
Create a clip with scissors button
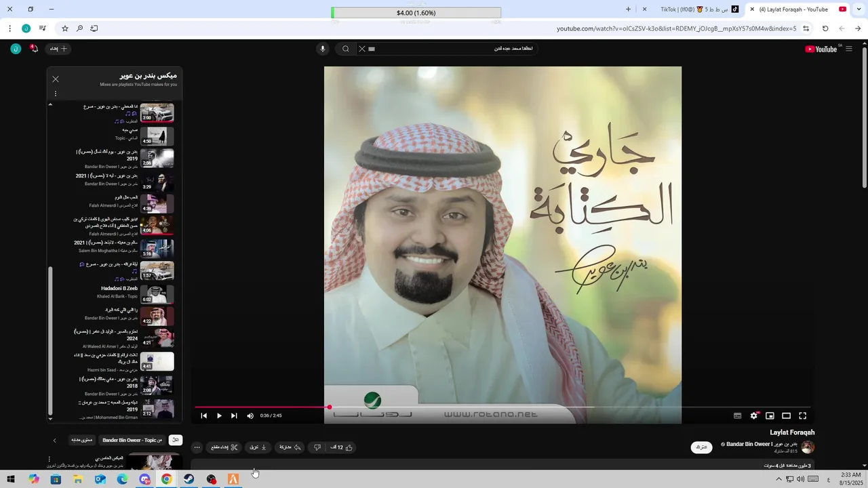(x=224, y=447)
